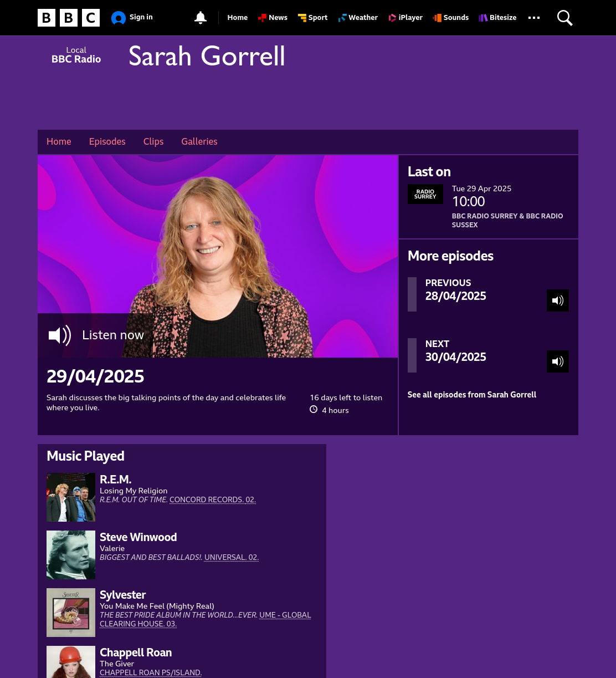Screen dimensions: 616x678
Task: Switch to the Clips tab
Action: pos(153,141)
